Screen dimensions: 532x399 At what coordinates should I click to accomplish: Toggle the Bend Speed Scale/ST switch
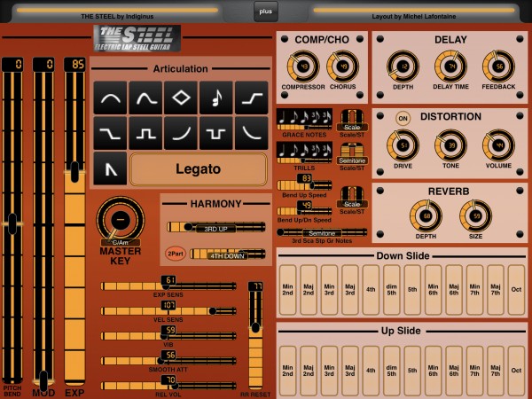click(x=352, y=197)
